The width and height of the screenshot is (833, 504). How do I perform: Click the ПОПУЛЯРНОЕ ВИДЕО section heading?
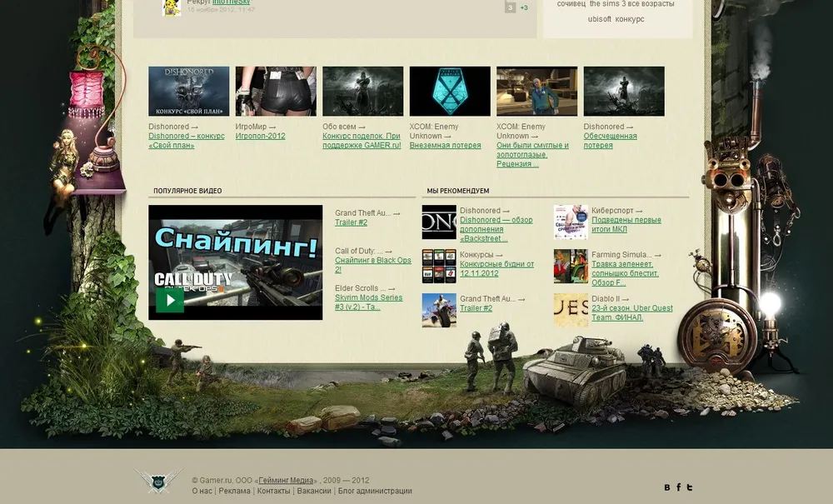[x=187, y=191]
